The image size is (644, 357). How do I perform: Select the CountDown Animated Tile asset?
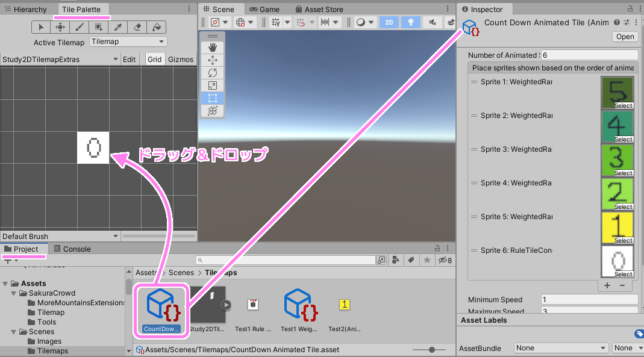(161, 308)
